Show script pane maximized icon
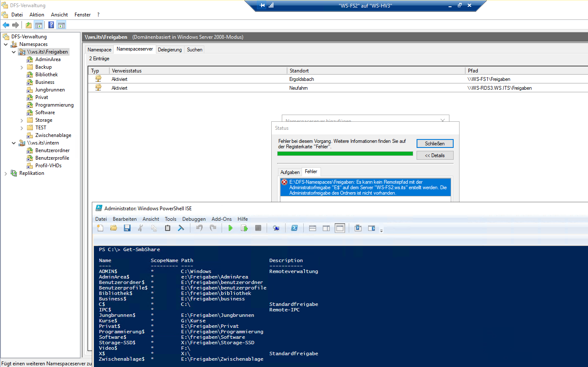The width and height of the screenshot is (588, 367). click(340, 228)
